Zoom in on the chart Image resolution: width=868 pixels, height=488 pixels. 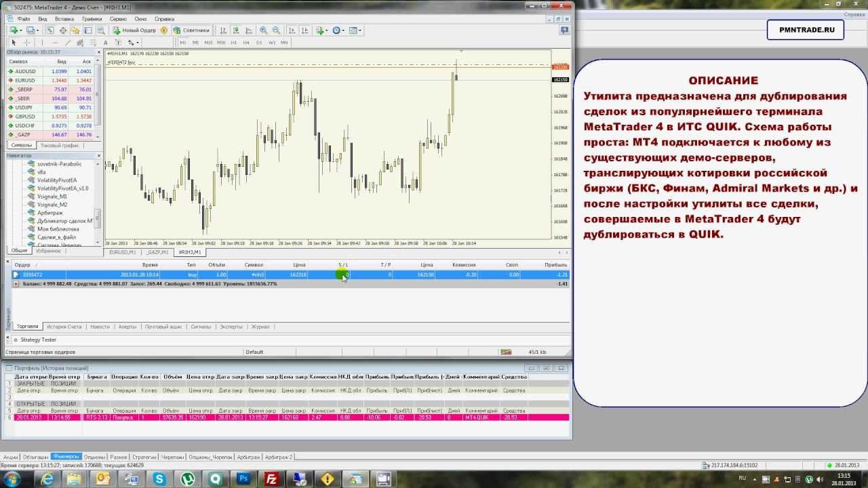coord(263,30)
